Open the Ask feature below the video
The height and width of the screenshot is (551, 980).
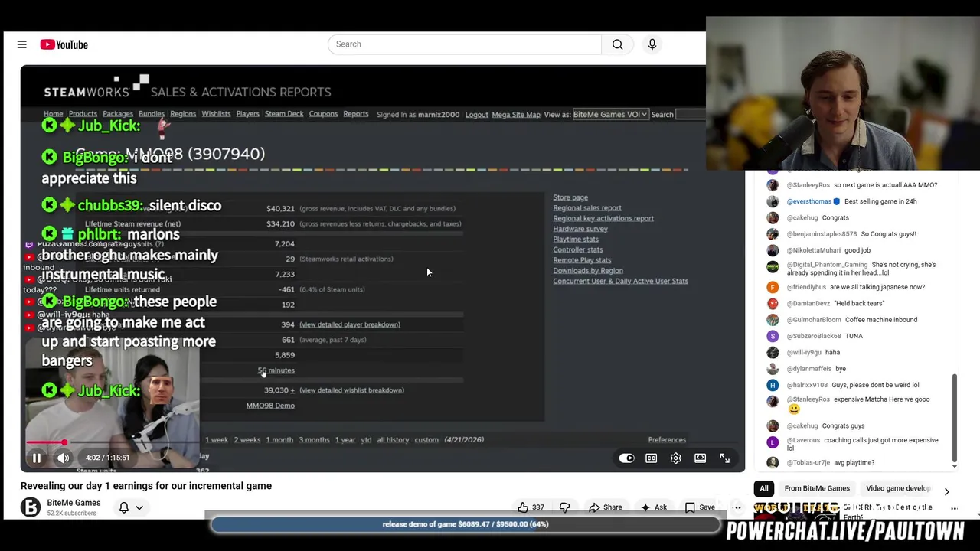654,507
